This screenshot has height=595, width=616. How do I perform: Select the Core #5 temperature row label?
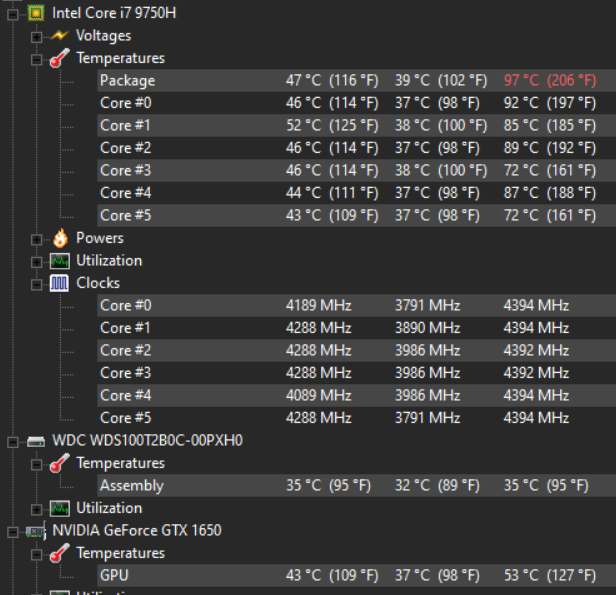pyautogui.click(x=125, y=215)
